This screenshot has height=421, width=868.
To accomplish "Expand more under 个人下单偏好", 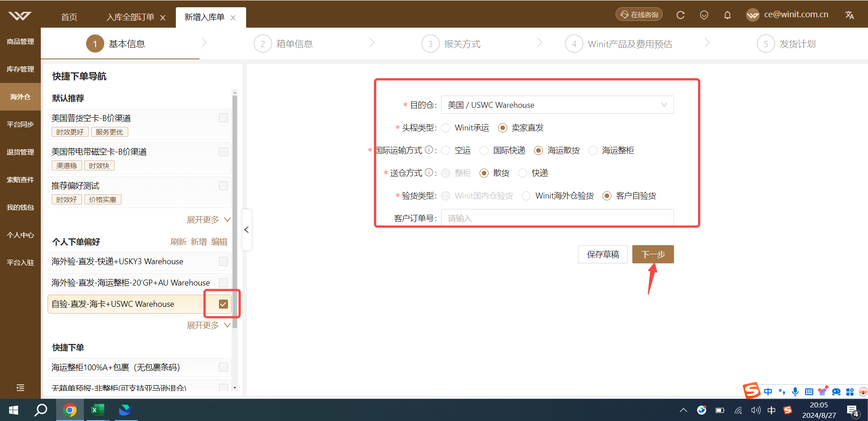I will coord(209,325).
